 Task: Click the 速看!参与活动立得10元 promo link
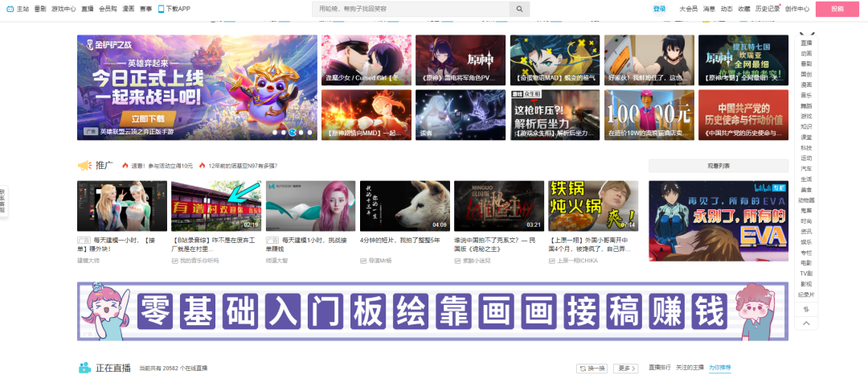(162, 166)
